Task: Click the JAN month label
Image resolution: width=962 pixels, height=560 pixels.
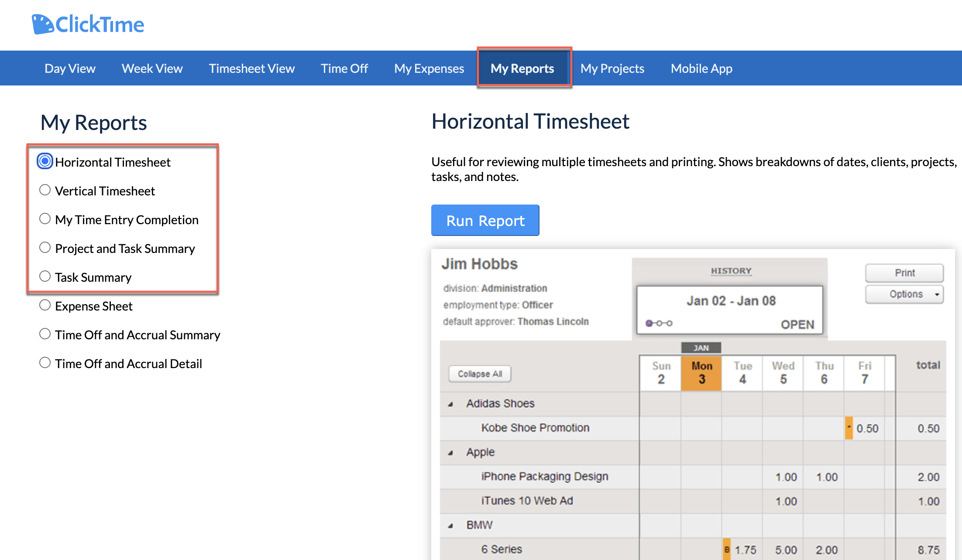Action: 701,348
